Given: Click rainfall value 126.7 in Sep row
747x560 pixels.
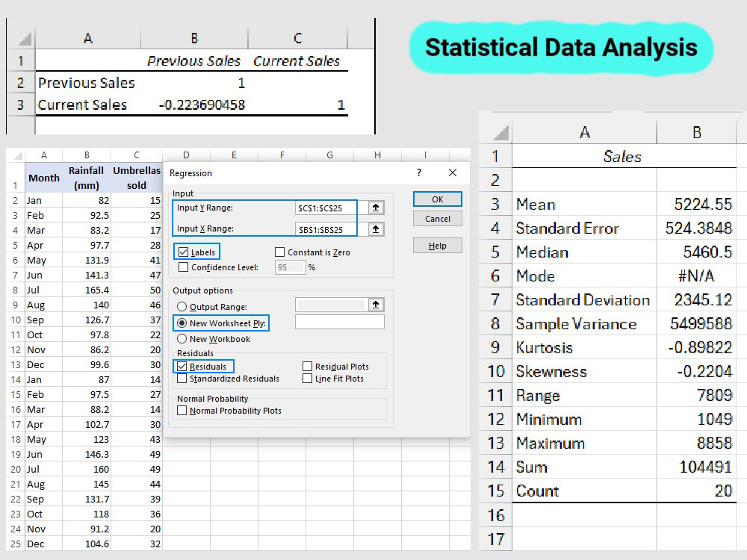Looking at the screenshot, I should pos(87,320).
